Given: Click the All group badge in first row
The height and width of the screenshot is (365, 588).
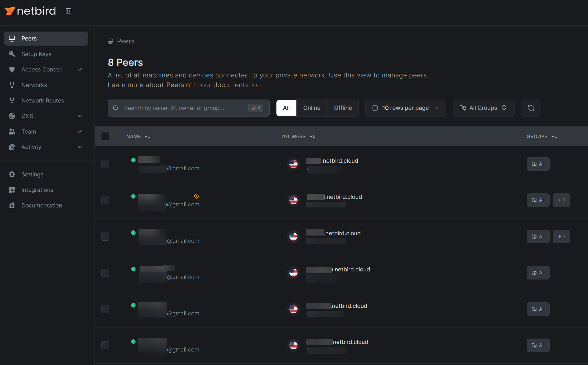Looking at the screenshot, I should 538,164.
